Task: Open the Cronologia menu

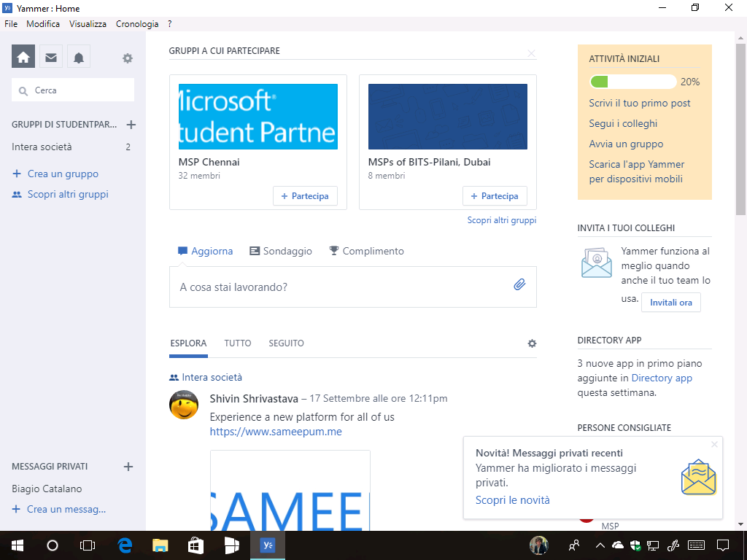Action: click(137, 24)
